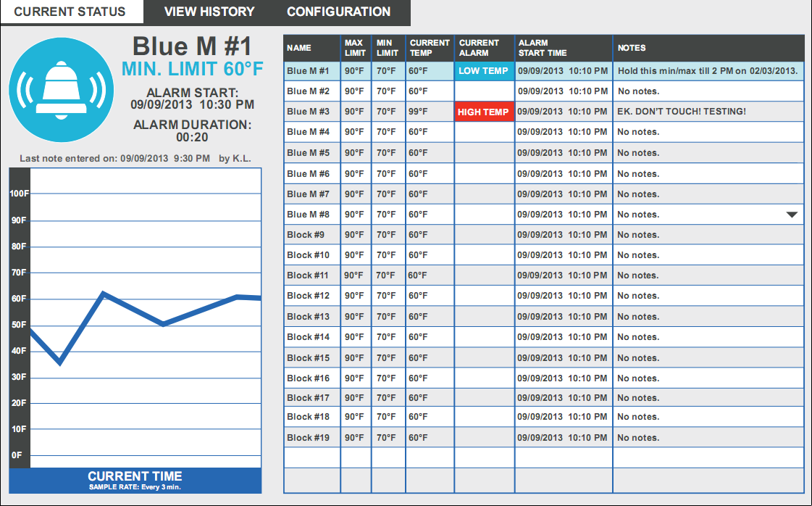Open the notes dropdown arrow for Blue M #8

click(791, 215)
